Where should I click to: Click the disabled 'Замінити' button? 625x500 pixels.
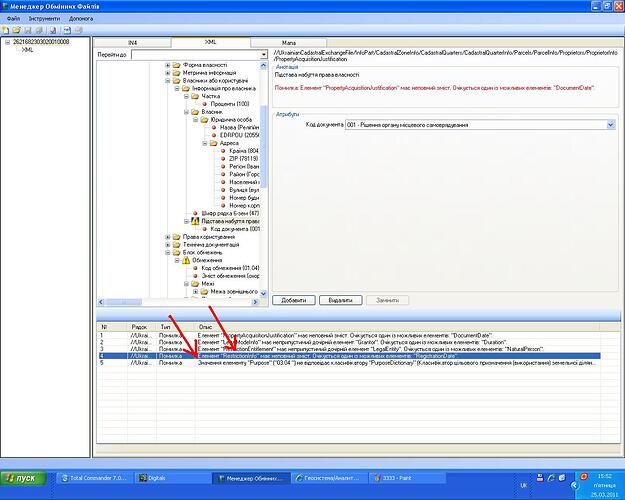click(x=387, y=300)
